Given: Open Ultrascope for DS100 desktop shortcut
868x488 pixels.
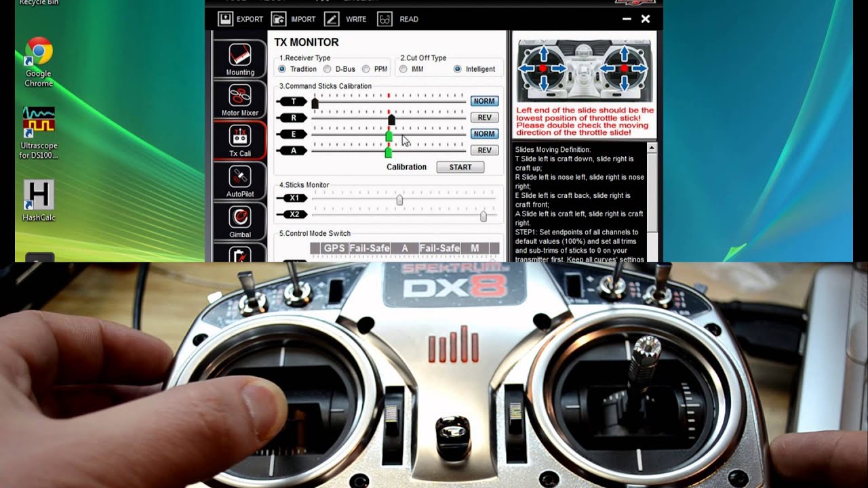Looking at the screenshot, I should 39,133.
